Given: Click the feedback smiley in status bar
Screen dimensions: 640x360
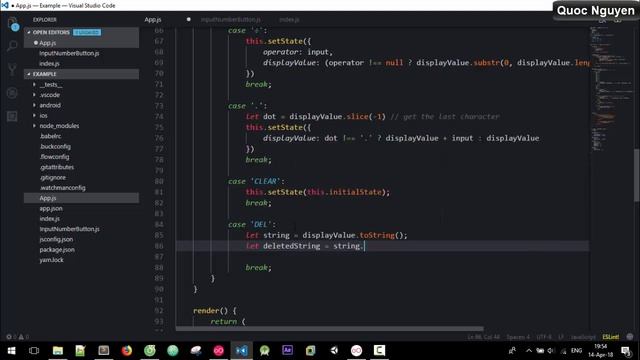Looking at the screenshot, I should (629, 337).
